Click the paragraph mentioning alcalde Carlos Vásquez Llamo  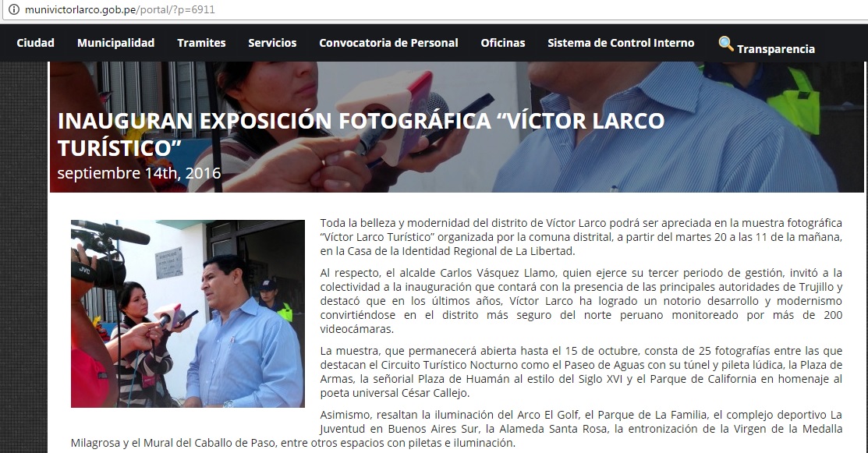[x=581, y=301]
